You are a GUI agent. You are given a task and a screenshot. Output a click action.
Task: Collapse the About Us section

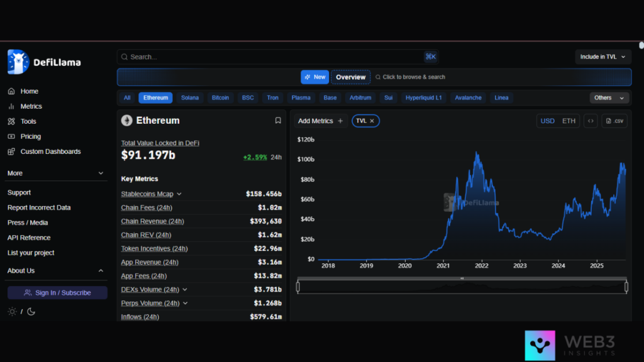pyautogui.click(x=101, y=271)
